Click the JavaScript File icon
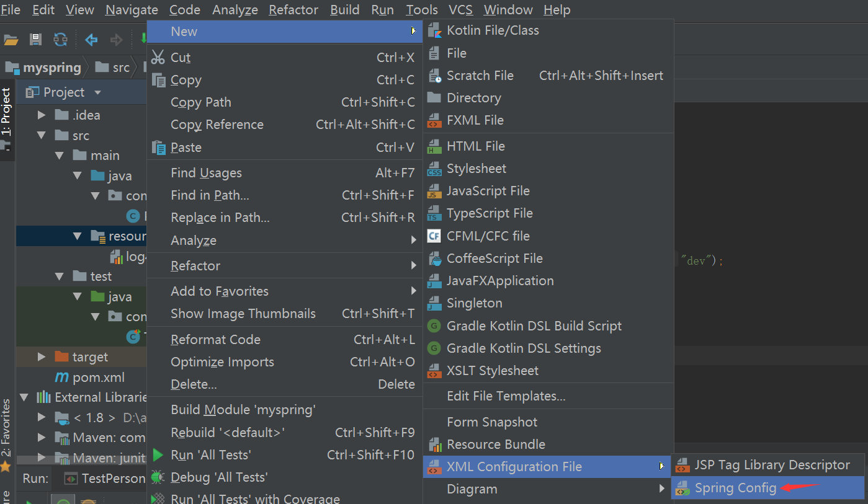The width and height of the screenshot is (868, 504). coord(435,191)
